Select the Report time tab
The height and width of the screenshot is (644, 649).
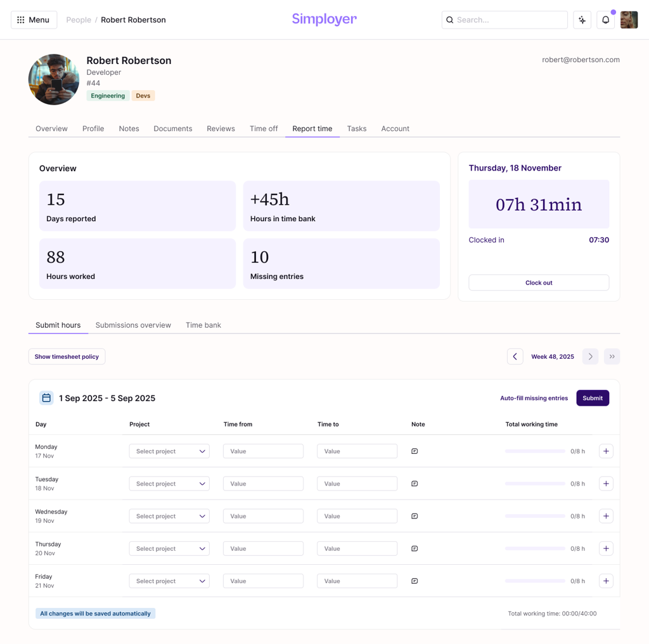tap(312, 129)
